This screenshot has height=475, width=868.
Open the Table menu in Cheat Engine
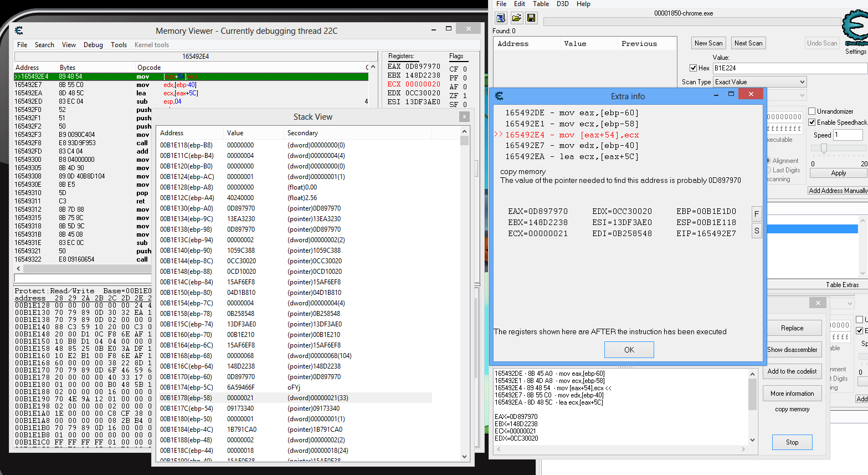pos(541,4)
